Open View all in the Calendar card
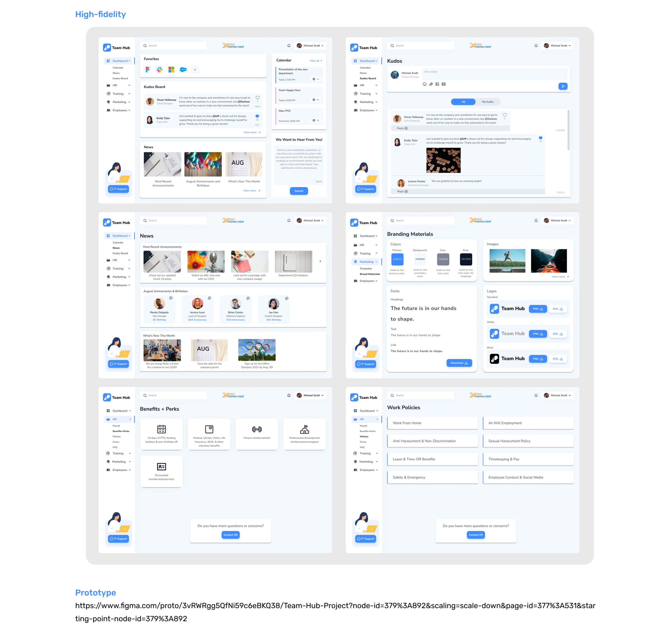The height and width of the screenshot is (632, 672). tap(315, 61)
